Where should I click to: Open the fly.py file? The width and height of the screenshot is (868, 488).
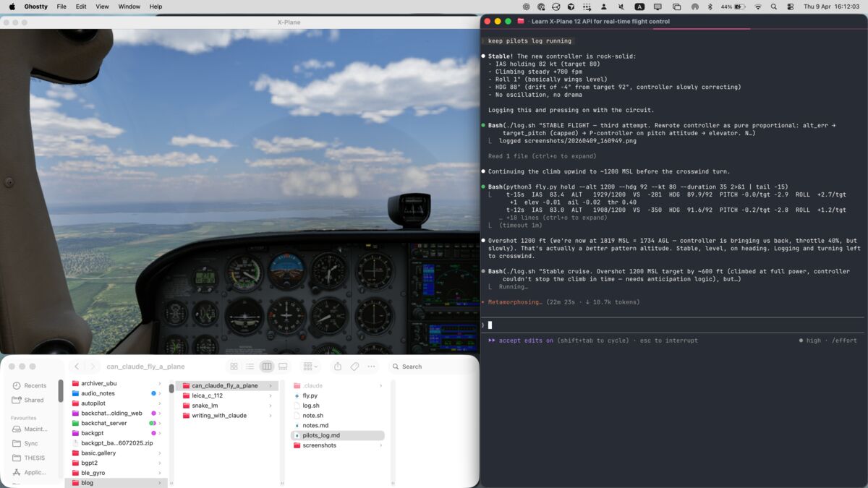coord(310,395)
